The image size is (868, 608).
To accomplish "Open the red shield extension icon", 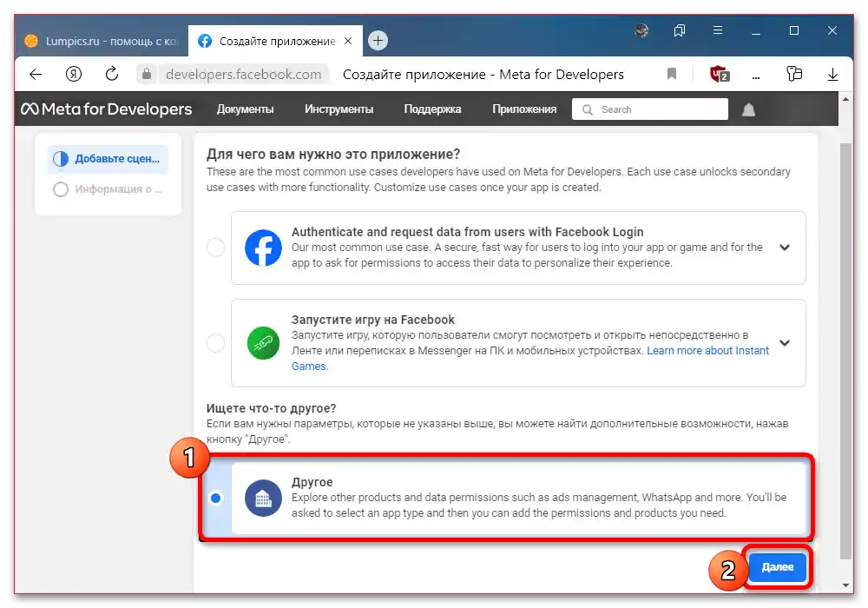I will point(719,74).
